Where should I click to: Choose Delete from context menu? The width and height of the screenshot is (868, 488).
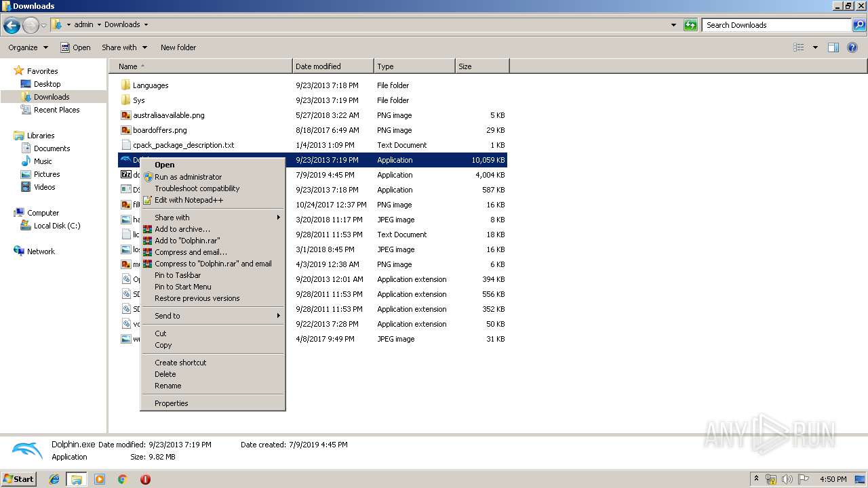(x=212, y=374)
